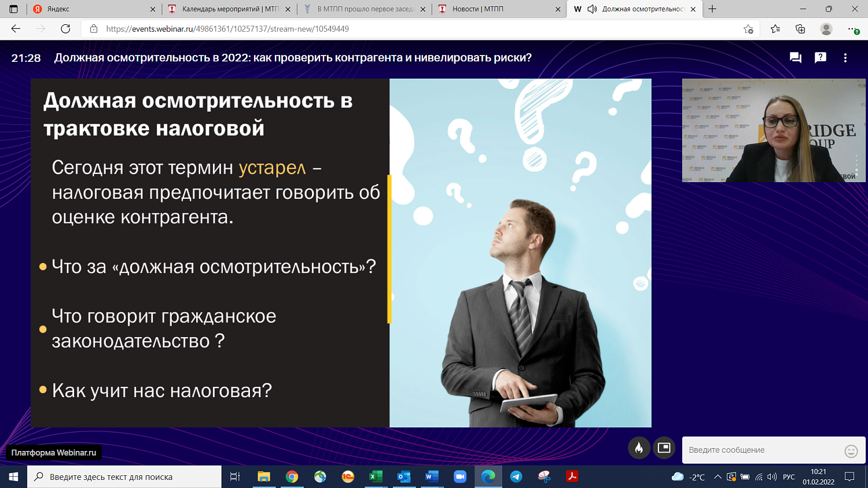The height and width of the screenshot is (488, 868).
Task: Open Excel from the taskbar
Action: [376, 477]
